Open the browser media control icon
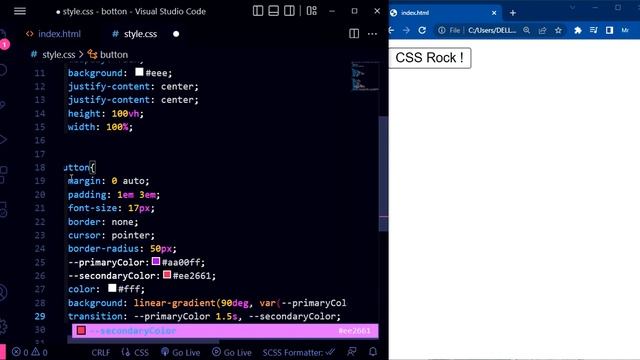Viewport: 640px width, 360px height. [593, 30]
